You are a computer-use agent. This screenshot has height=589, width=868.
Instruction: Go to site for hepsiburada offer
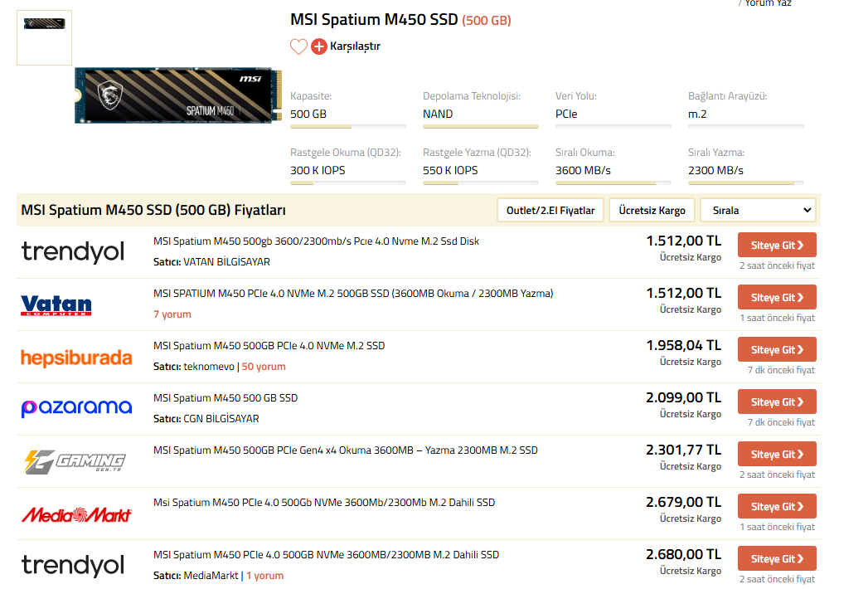pyautogui.click(x=777, y=349)
